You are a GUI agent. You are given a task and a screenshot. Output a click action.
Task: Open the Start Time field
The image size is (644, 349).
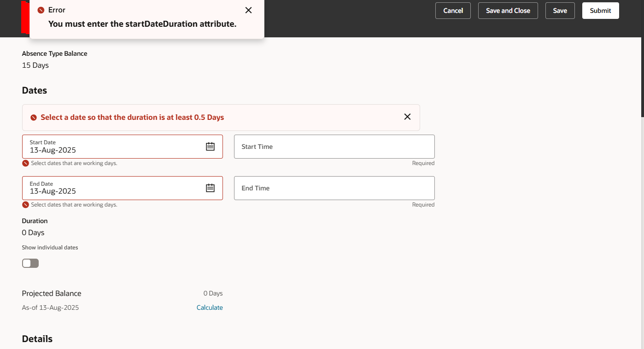[x=334, y=147]
